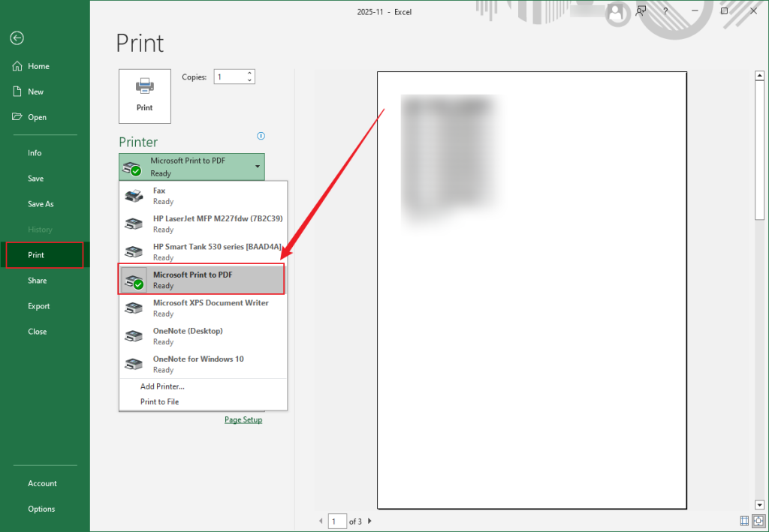
Task: Click the large Print button
Action: (144, 96)
